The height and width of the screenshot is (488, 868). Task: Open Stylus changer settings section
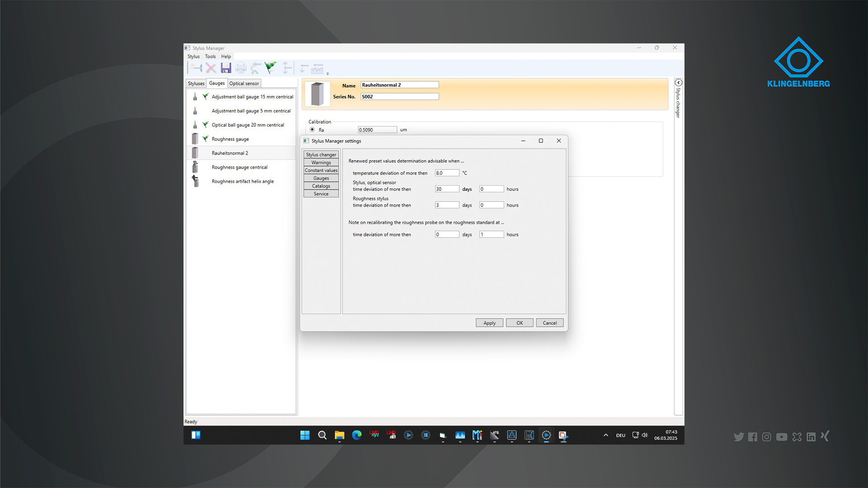pyautogui.click(x=321, y=155)
